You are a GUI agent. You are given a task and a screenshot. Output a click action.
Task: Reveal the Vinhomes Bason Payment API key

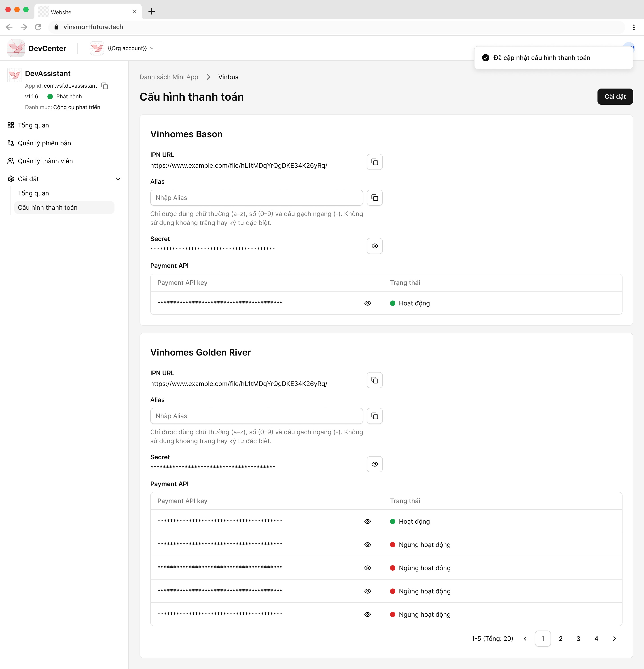point(368,303)
